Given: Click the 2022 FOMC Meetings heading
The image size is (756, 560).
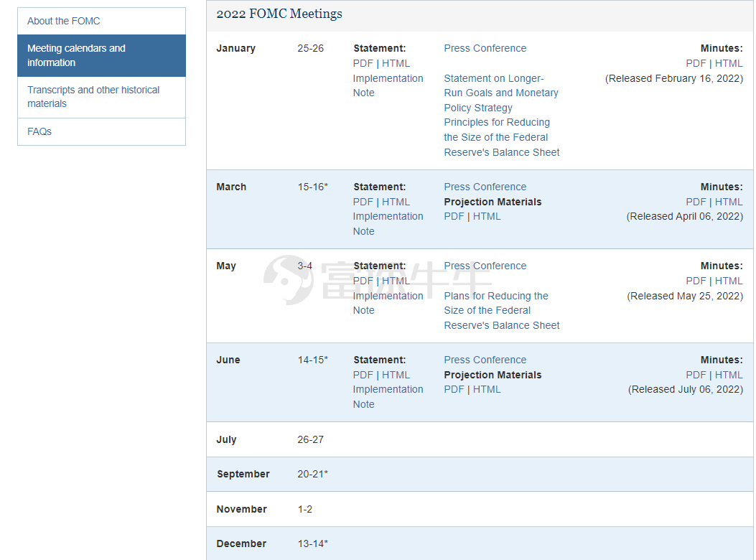Looking at the screenshot, I should pos(279,14).
